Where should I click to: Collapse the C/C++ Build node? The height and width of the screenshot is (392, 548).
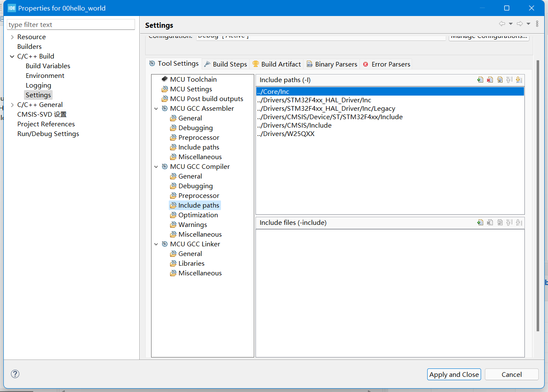[12, 56]
